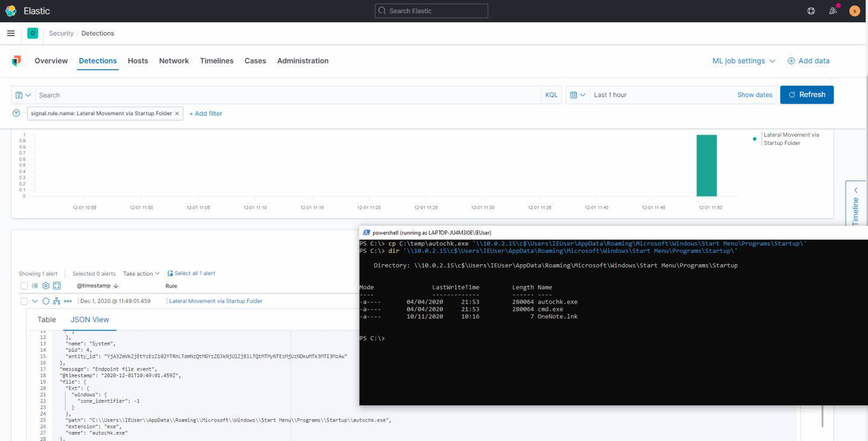Remove the signal.rule.name filter pill
This screenshot has width=868, height=441.
[177, 113]
